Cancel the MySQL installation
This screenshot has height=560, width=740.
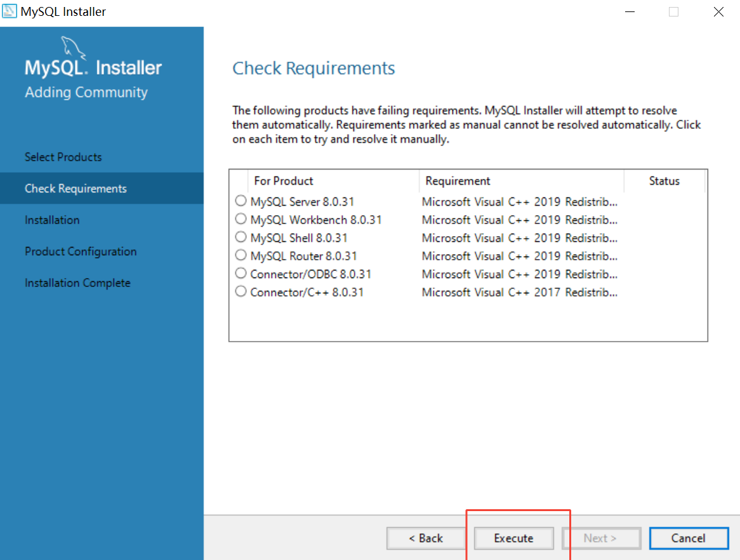(x=689, y=538)
